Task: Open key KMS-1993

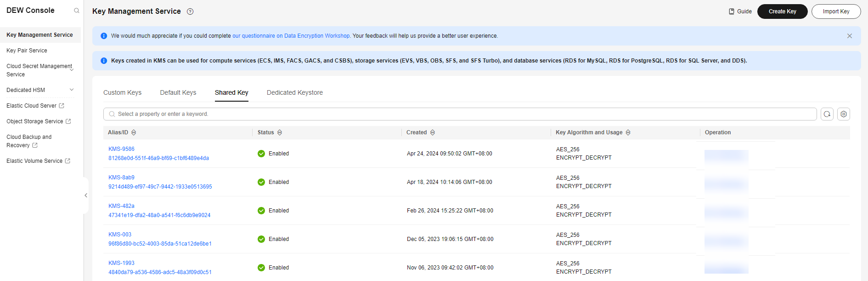Action: [x=121, y=263]
